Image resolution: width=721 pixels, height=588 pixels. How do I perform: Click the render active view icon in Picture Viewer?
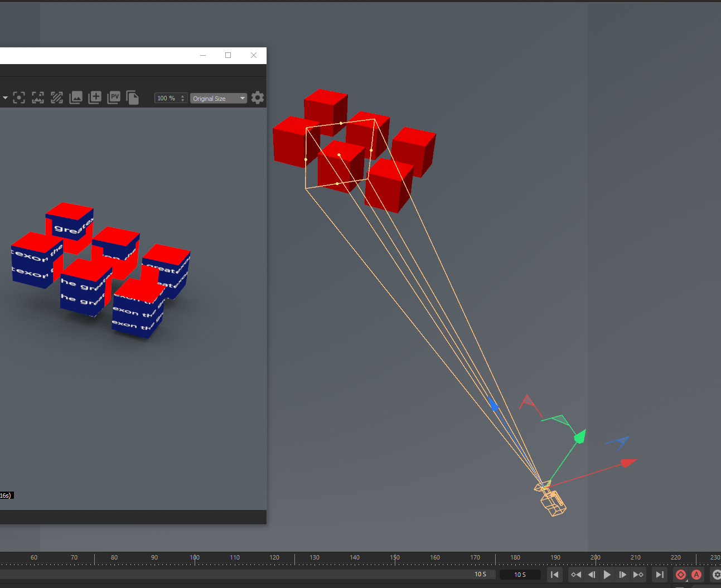tap(38, 98)
